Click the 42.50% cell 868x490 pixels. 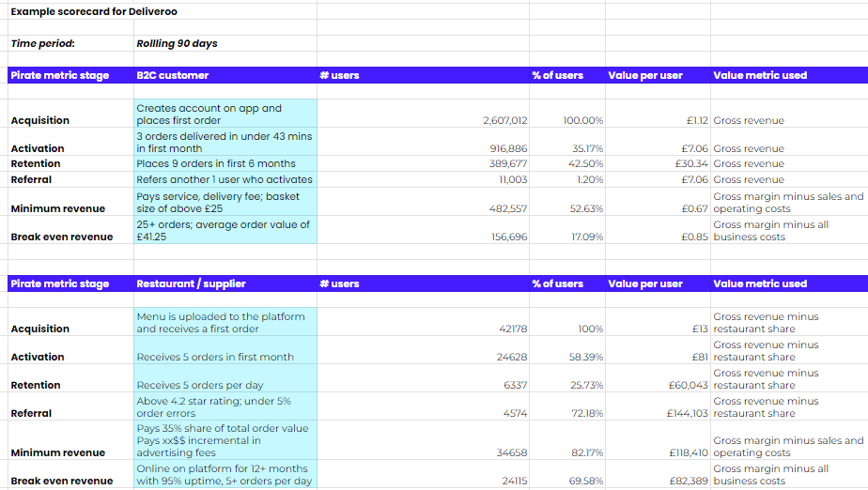tap(567, 163)
